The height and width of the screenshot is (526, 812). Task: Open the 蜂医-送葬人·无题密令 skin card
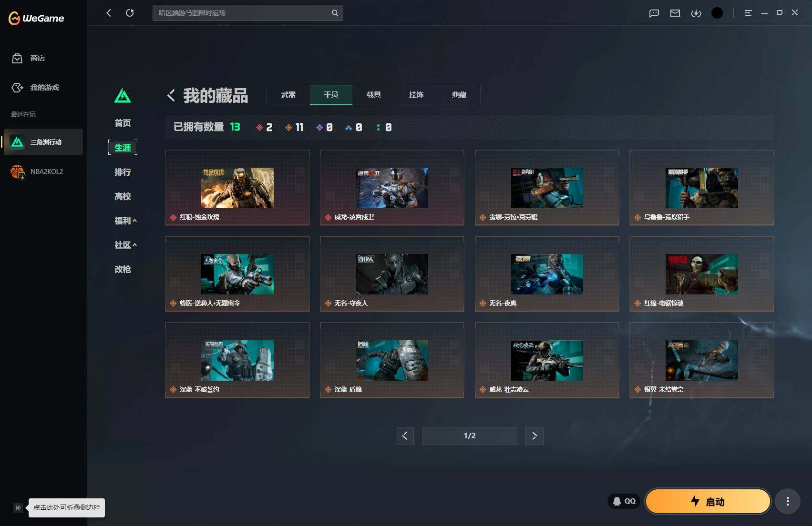[x=237, y=274]
